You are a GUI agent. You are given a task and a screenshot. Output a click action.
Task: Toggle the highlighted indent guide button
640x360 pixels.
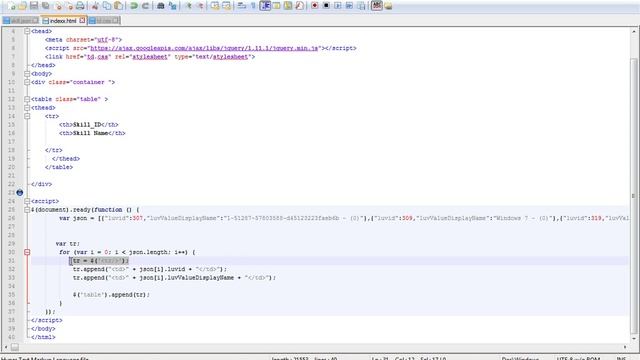265,6
